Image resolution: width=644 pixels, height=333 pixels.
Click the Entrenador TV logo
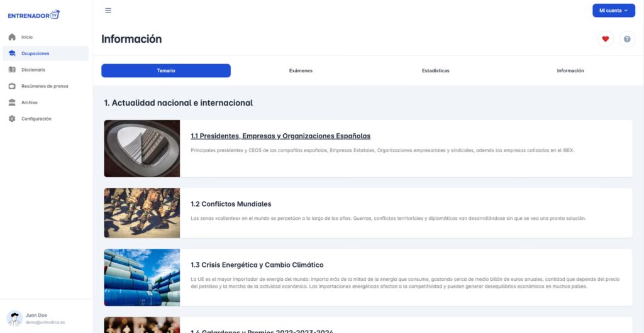(x=34, y=14)
